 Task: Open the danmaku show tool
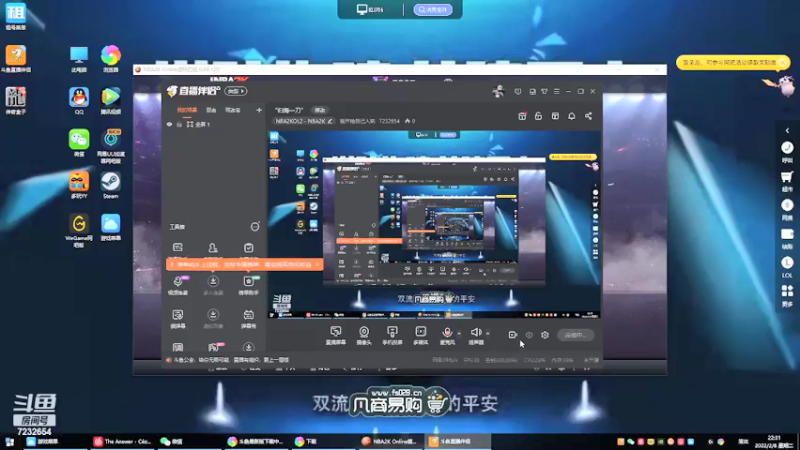coord(178,318)
